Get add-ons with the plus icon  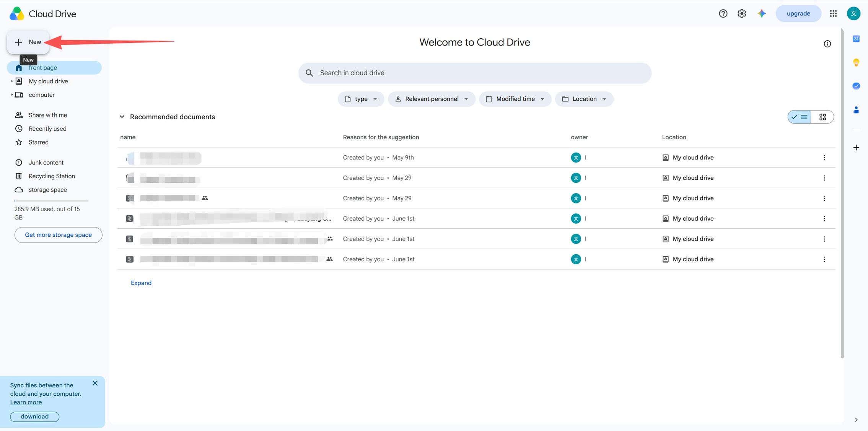coord(856,148)
